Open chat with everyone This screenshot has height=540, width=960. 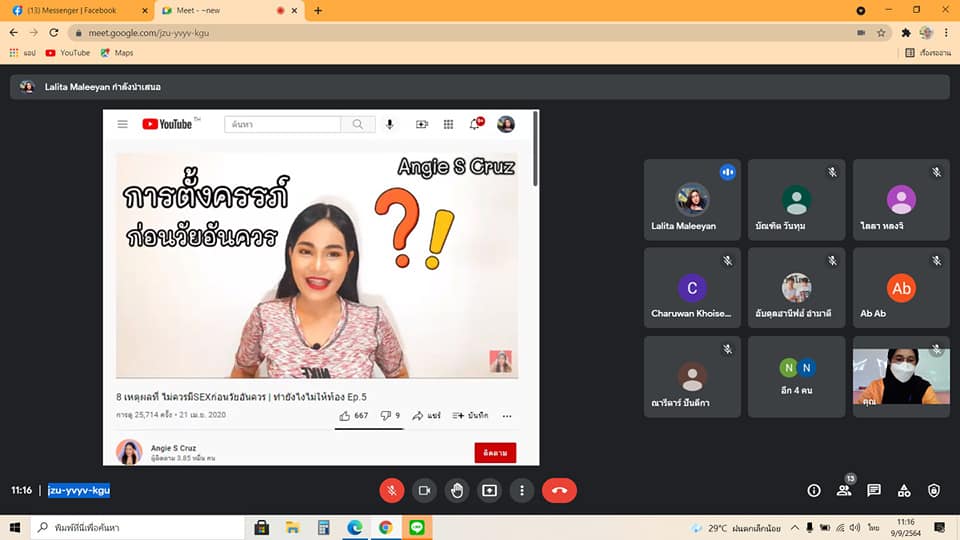coord(874,490)
